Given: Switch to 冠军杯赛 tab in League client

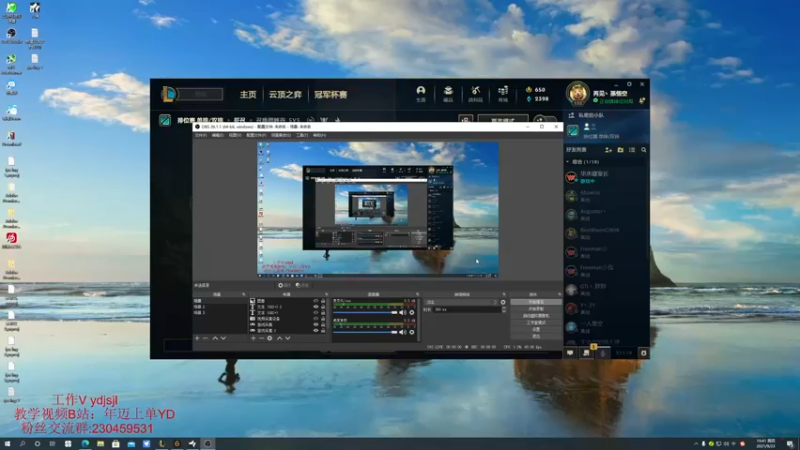Looking at the screenshot, I should [x=331, y=94].
